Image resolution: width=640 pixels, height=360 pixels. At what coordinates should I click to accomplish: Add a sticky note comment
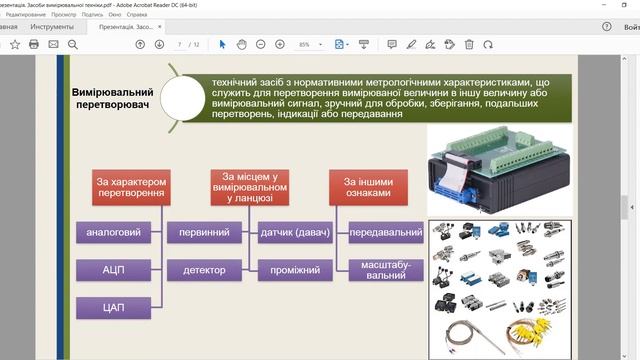pyautogui.click(x=392, y=44)
